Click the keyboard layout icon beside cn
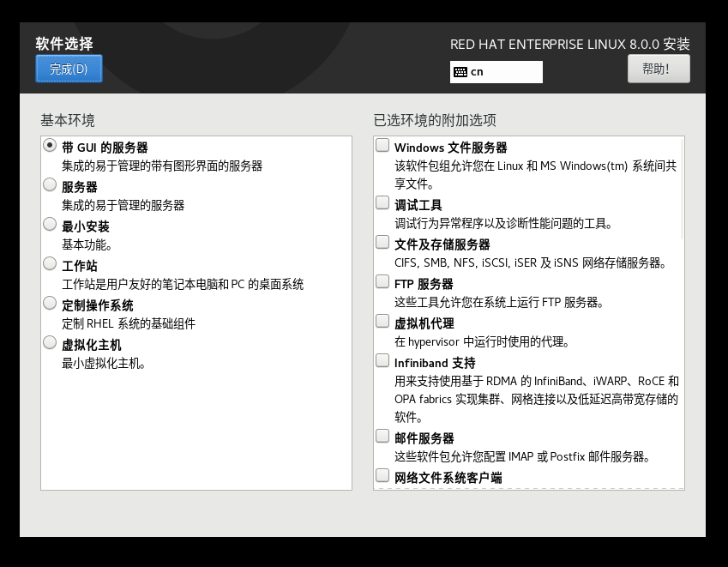728x567 pixels. pos(460,72)
